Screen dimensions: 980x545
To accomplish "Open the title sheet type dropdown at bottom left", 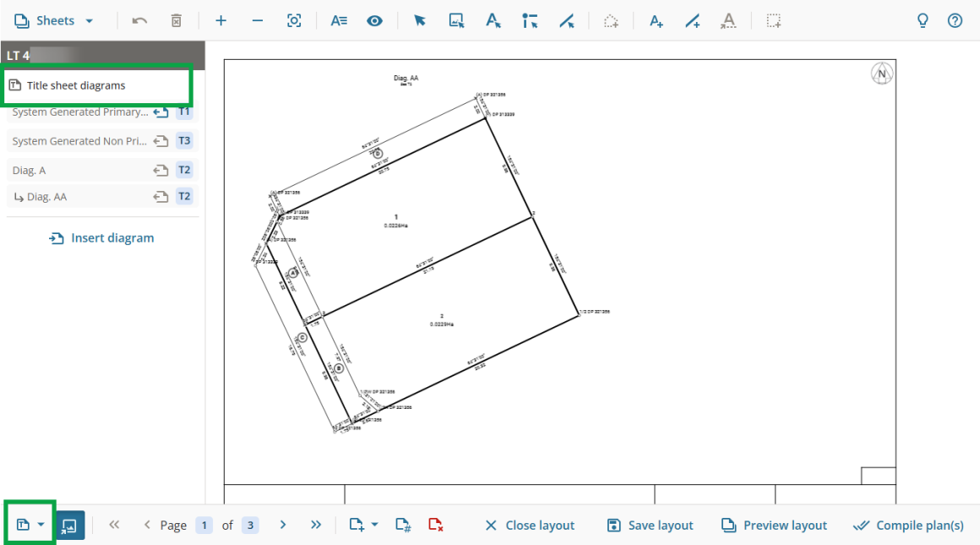I will [x=30, y=525].
